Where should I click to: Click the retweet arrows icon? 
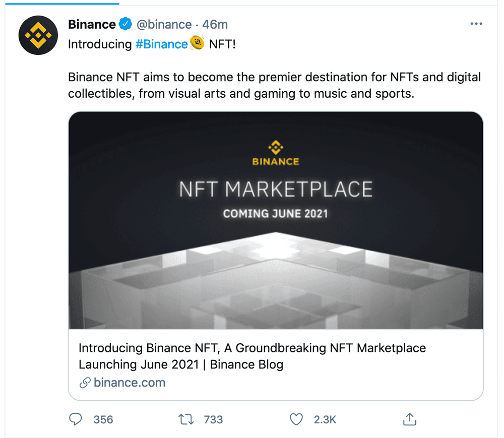(x=186, y=419)
